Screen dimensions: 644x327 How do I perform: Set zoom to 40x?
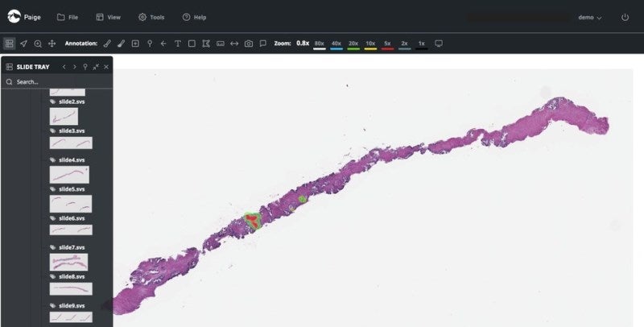point(336,43)
